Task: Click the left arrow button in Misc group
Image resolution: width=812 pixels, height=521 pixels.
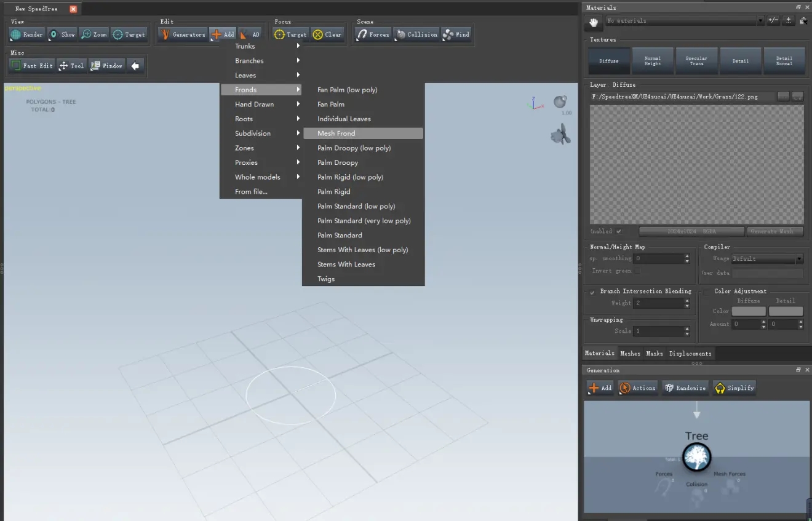Action: [x=135, y=65]
